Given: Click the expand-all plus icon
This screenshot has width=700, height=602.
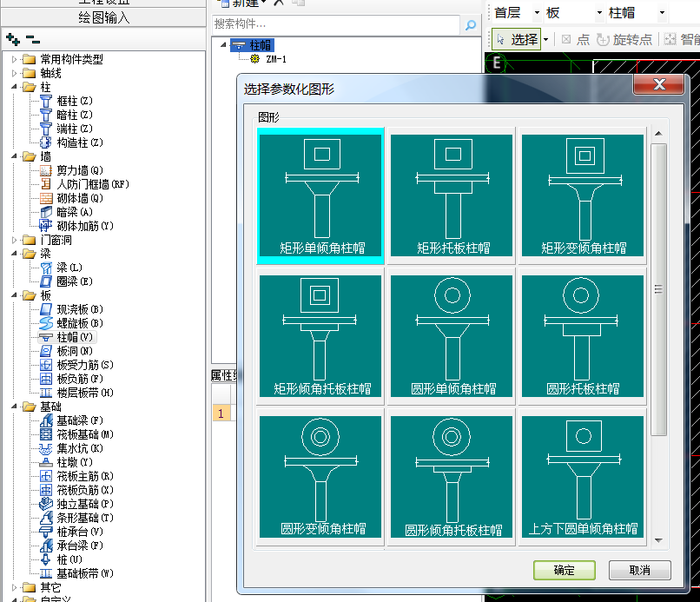Looking at the screenshot, I should [13, 39].
